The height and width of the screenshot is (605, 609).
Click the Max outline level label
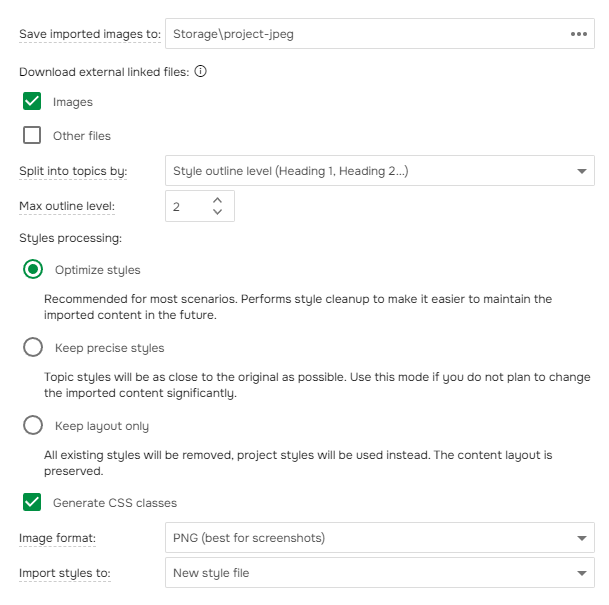(x=67, y=206)
